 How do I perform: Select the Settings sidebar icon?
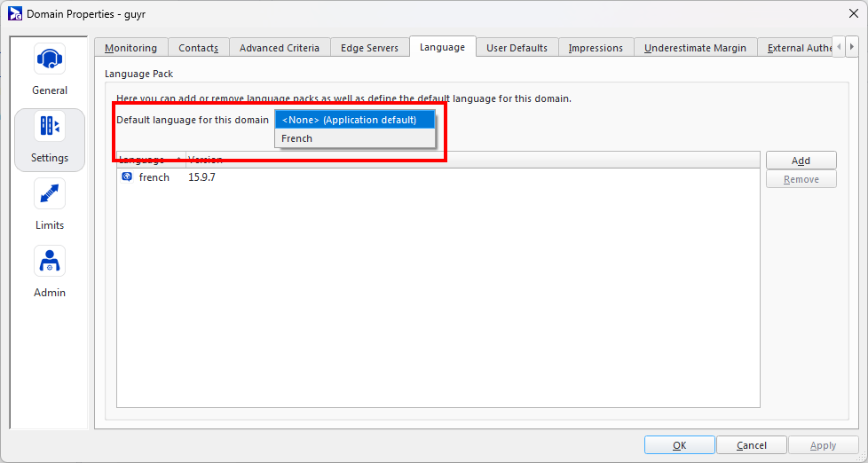pos(50,128)
